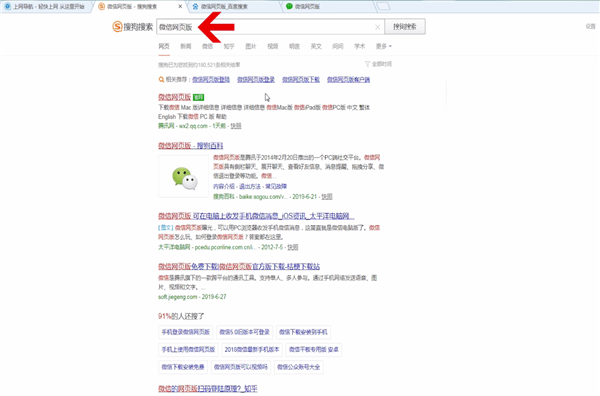600x396 pixels.
Task: Click inside the 微信网页版 search input field
Action: point(270,27)
